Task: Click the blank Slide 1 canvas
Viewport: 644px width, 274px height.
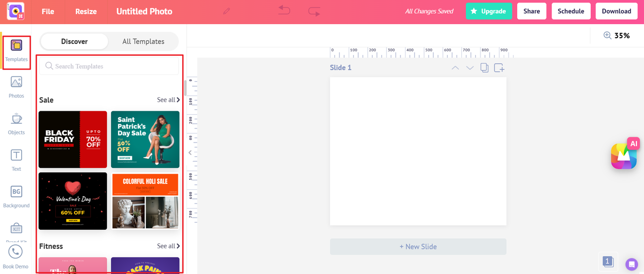Action: (x=418, y=151)
